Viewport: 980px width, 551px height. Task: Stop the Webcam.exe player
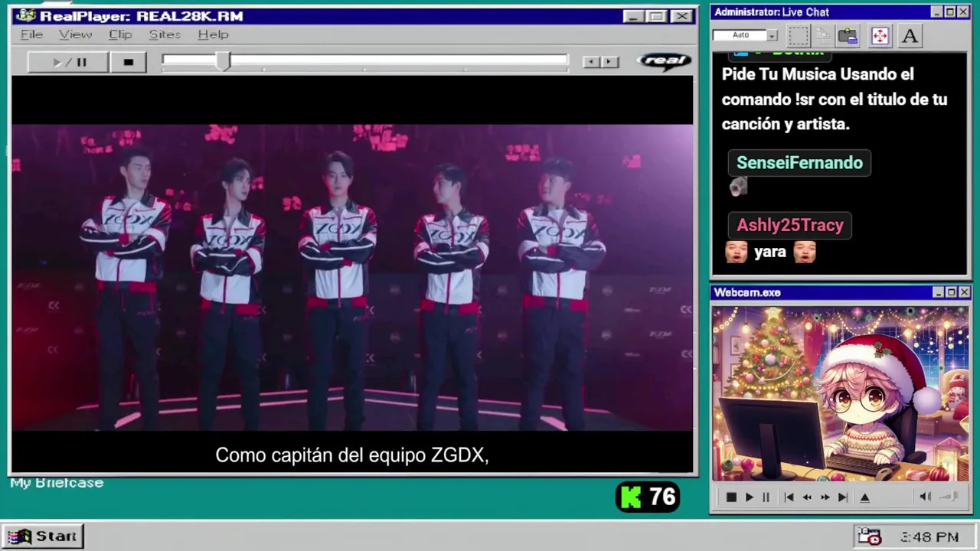730,497
